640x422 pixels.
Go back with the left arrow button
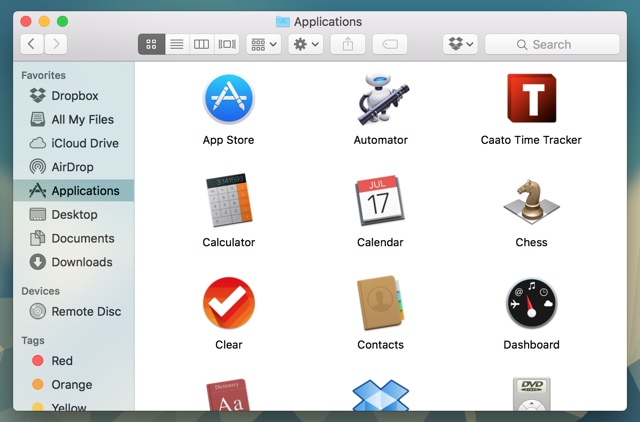click(x=31, y=44)
